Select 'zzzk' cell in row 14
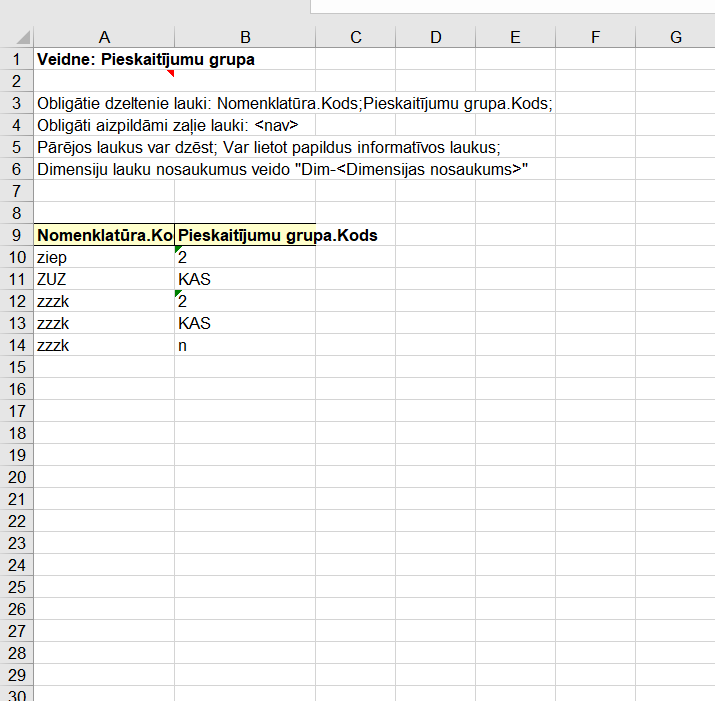The image size is (715, 701). click(x=104, y=345)
